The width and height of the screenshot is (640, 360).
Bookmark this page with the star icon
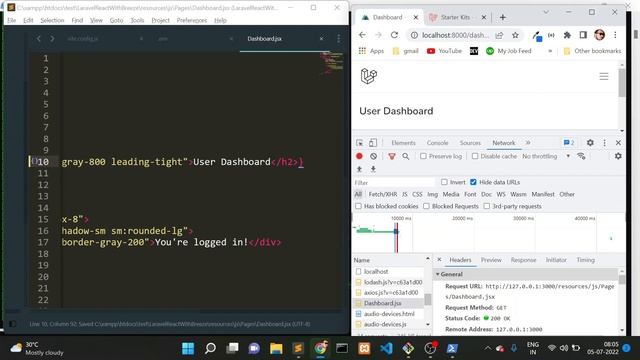pyautogui.click(x=515, y=36)
